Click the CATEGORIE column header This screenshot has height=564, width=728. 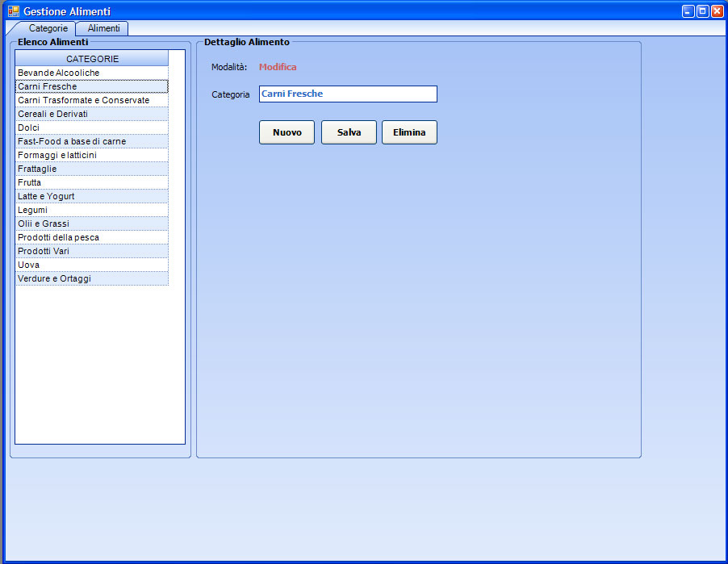[x=92, y=59]
